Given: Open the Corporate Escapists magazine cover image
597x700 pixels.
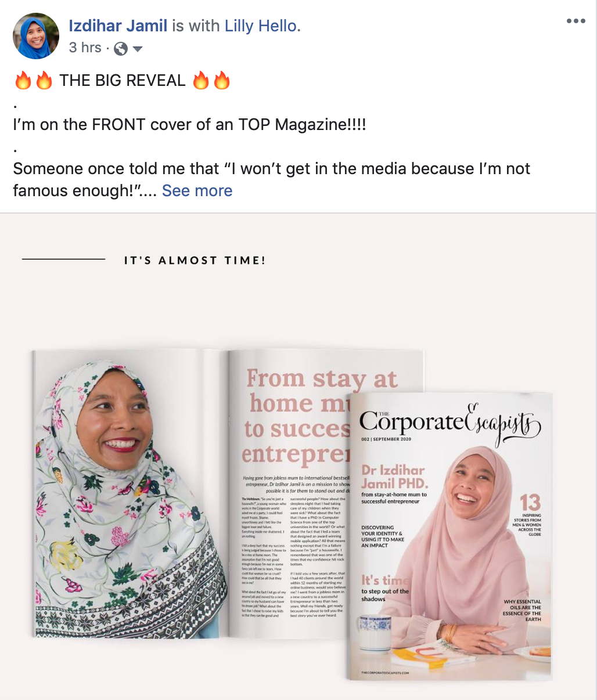Looking at the screenshot, I should [449, 535].
